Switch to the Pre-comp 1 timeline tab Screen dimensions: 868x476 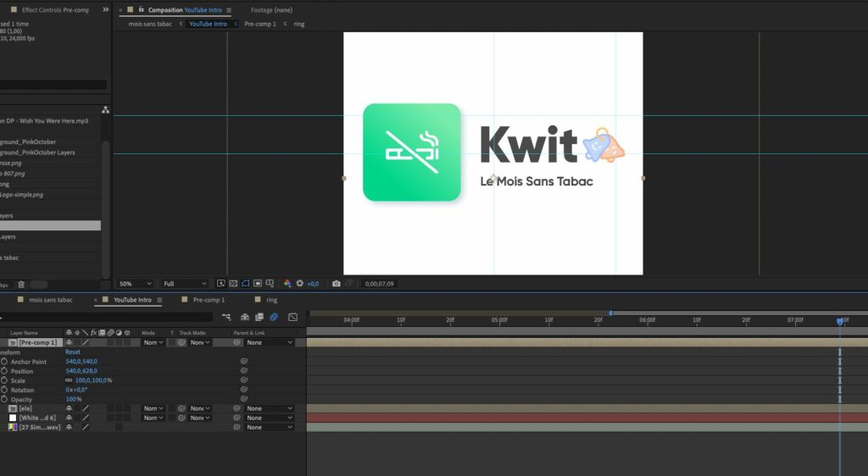click(208, 300)
